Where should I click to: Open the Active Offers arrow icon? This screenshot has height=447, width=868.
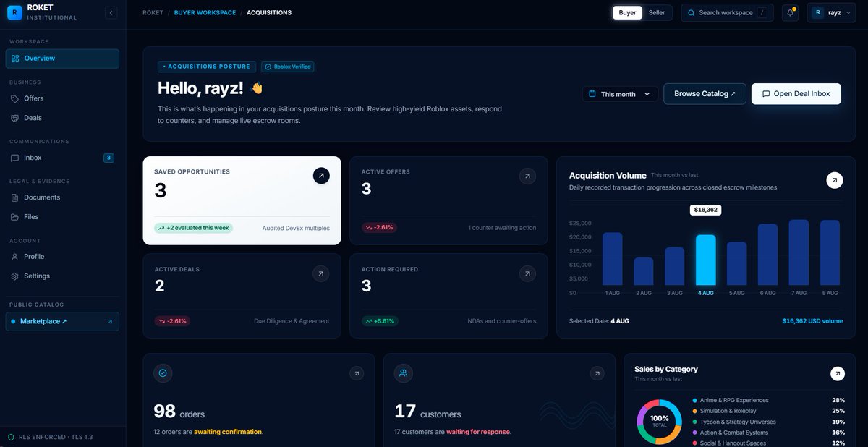click(528, 176)
